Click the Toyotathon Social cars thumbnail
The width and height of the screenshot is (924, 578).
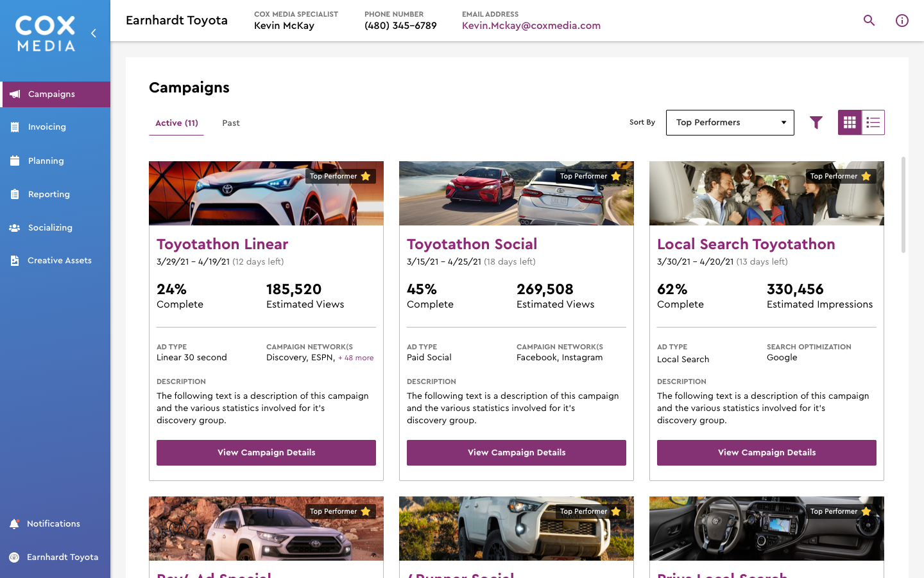517,193
